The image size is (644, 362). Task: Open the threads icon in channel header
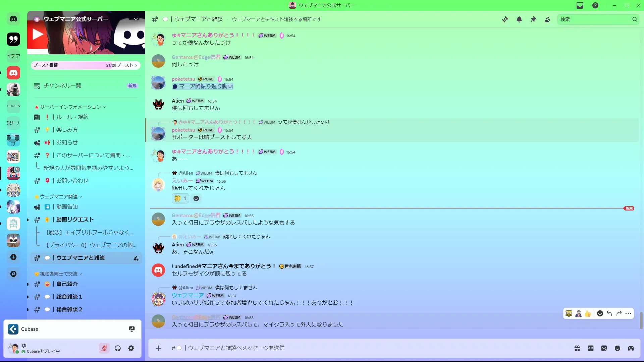click(x=505, y=19)
